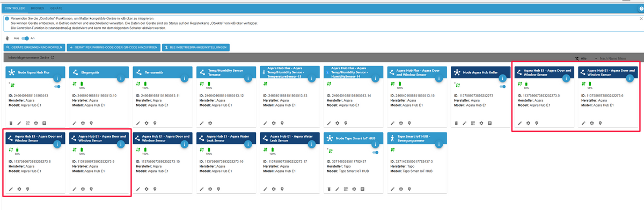Open settings gear of Node Aqara Hub Flur

[36, 123]
